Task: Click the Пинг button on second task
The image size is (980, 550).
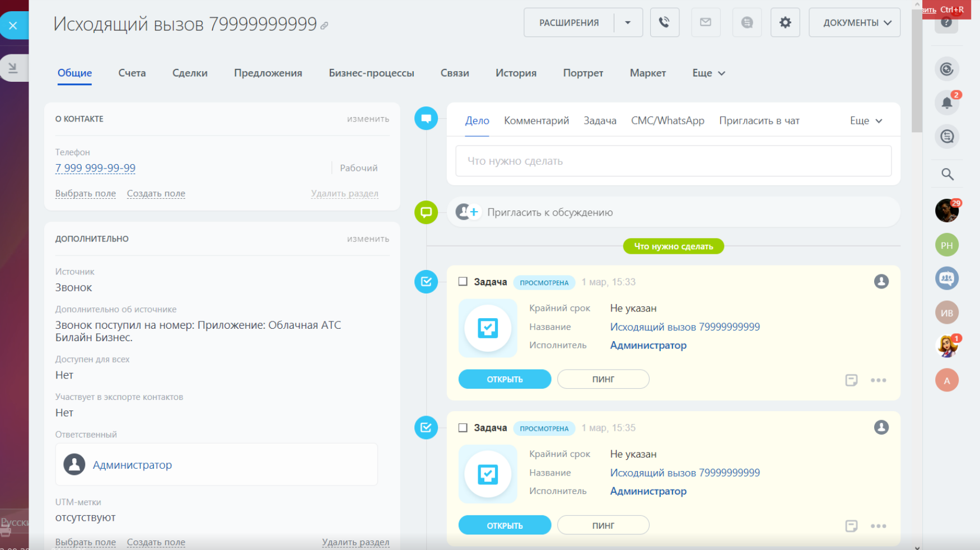Action: [603, 525]
